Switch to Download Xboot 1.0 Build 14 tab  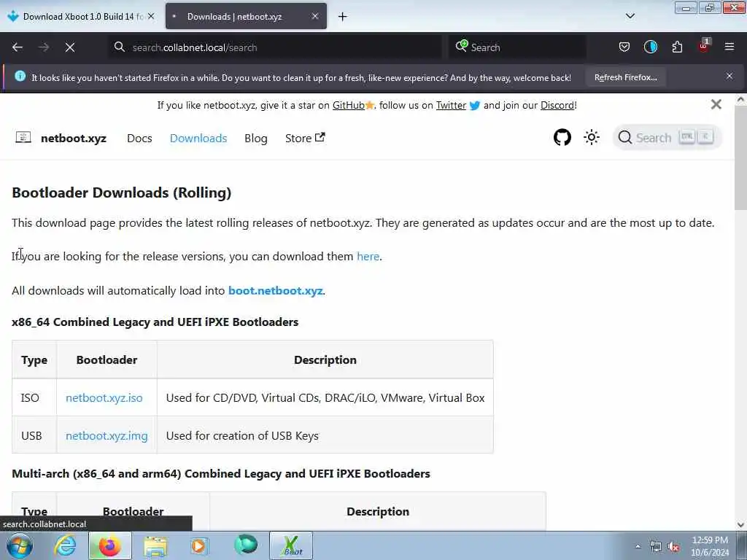81,16
